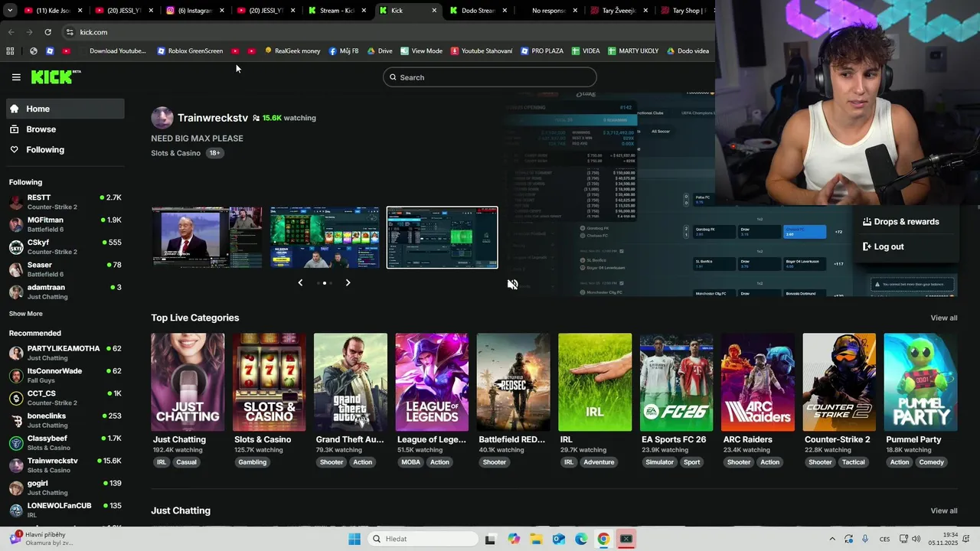The image size is (980, 551).
Task: Click MOBA tag under League of Legends
Action: click(x=411, y=462)
